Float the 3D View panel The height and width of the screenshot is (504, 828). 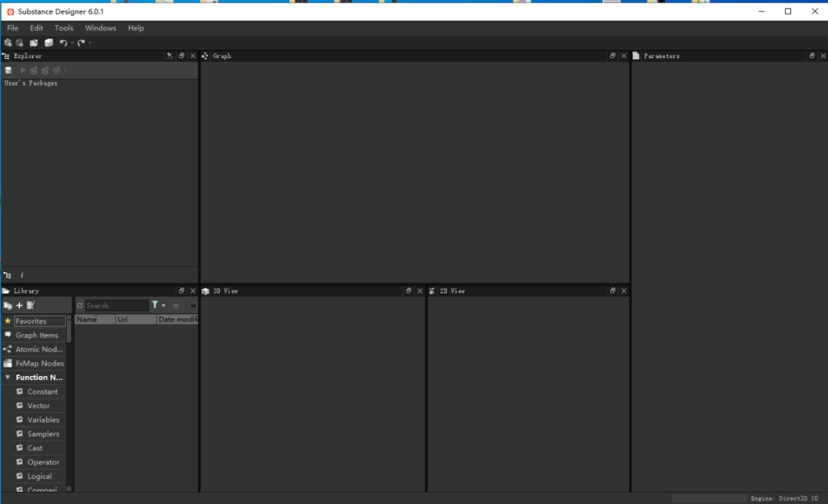coord(408,291)
